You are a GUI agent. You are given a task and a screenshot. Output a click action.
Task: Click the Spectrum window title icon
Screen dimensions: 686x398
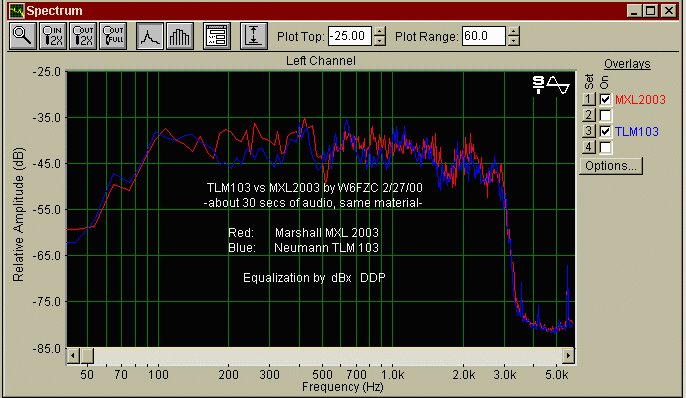click(17, 10)
